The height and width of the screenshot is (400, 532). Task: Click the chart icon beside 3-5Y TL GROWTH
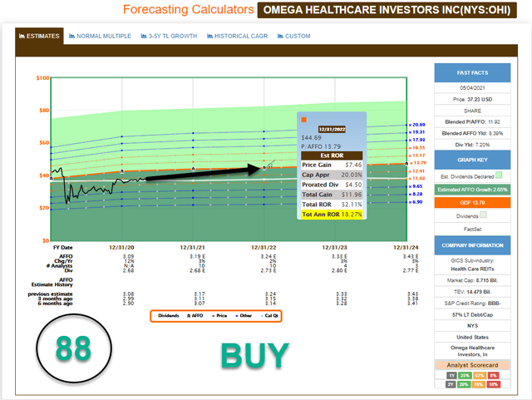(144, 36)
